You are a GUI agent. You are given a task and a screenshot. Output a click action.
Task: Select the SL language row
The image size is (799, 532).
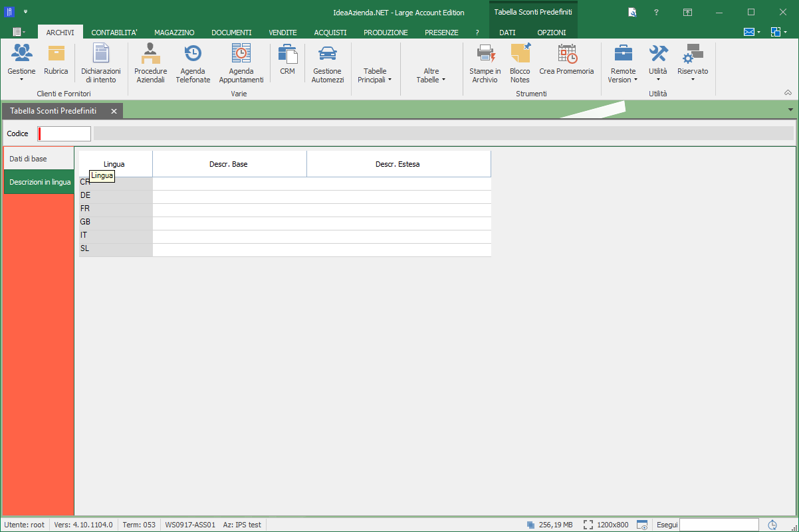pyautogui.click(x=285, y=250)
